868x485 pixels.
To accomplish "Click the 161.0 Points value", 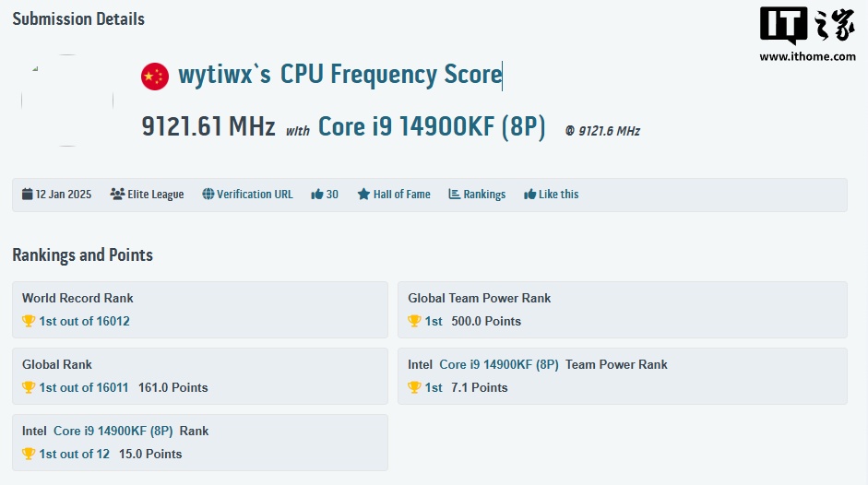I will tap(173, 387).
